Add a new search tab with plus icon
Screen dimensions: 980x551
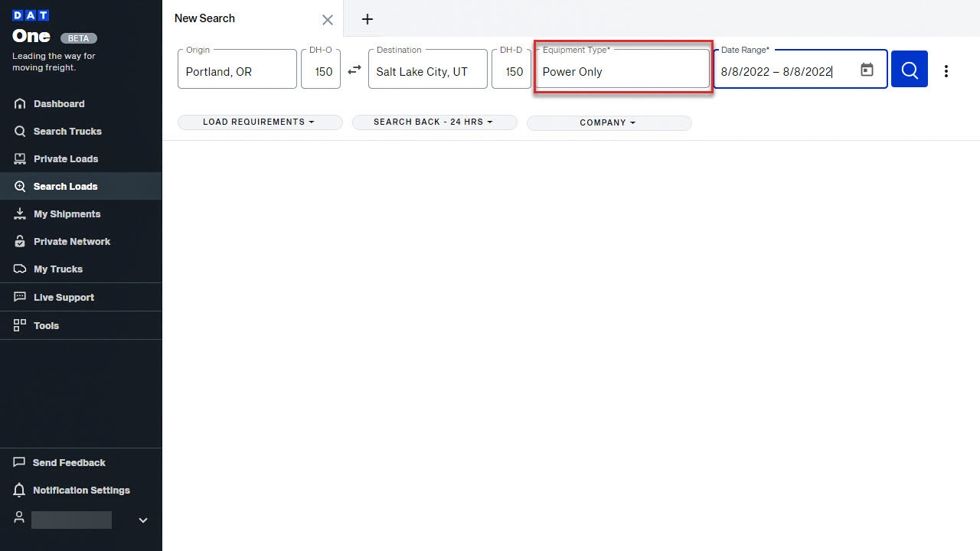(367, 19)
